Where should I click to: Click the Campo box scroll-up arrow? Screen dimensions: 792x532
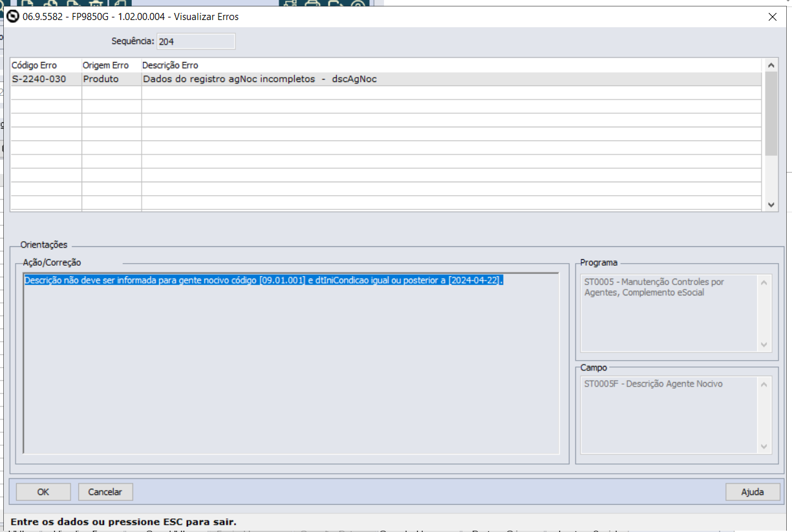[765, 384]
